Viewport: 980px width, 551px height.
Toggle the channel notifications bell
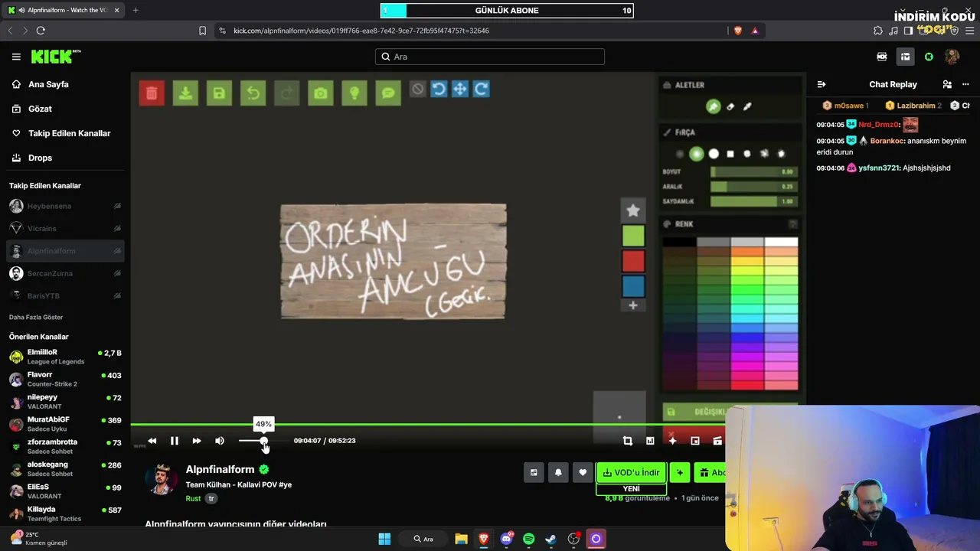558,472
